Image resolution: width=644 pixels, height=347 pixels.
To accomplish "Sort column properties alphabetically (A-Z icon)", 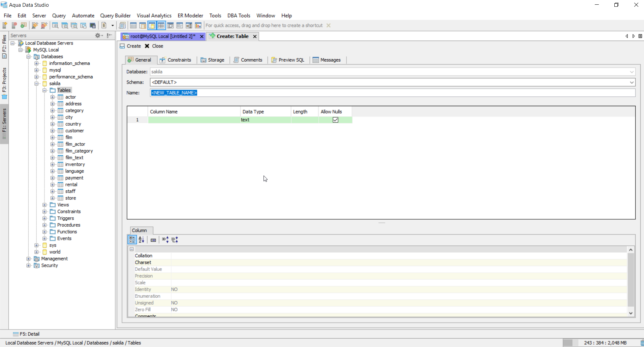I will click(141, 240).
